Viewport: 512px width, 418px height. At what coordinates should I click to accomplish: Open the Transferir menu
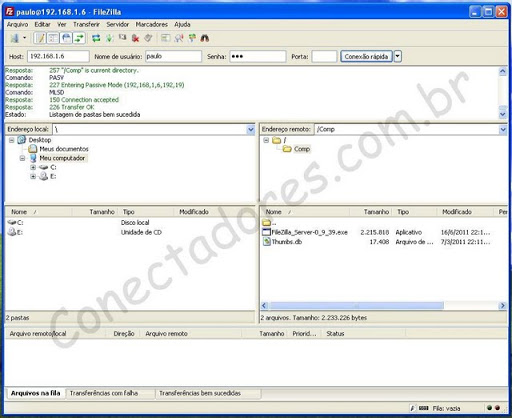click(x=86, y=24)
